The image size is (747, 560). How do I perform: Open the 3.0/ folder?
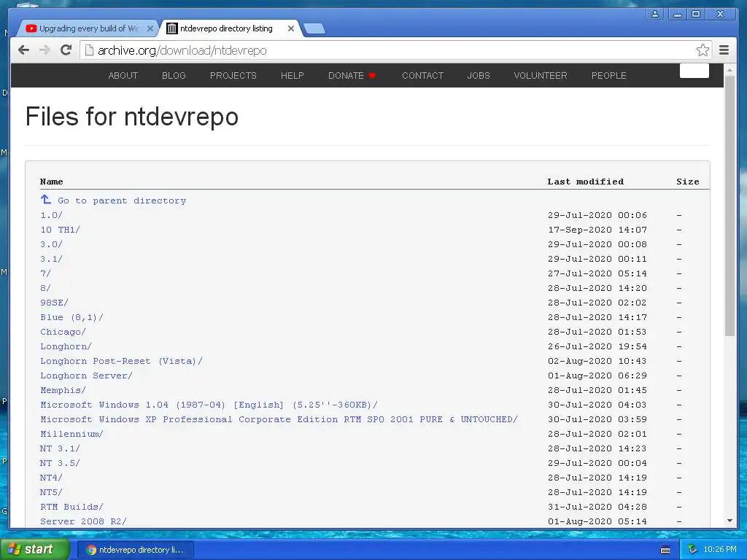(52, 244)
